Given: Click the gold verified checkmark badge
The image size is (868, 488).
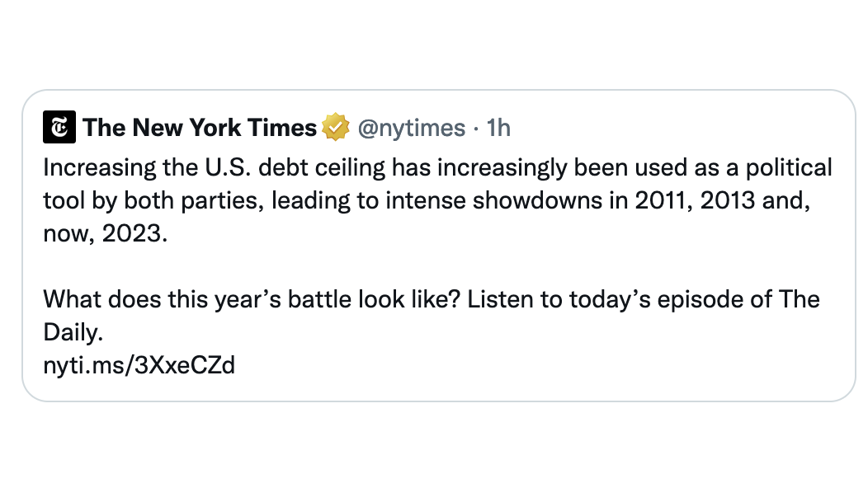Looking at the screenshot, I should pos(336,128).
